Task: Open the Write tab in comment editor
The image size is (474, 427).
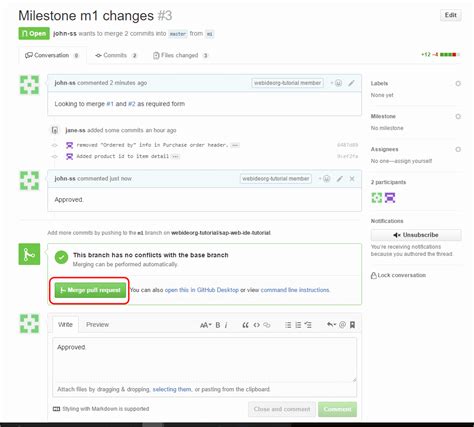Action: 65,324
